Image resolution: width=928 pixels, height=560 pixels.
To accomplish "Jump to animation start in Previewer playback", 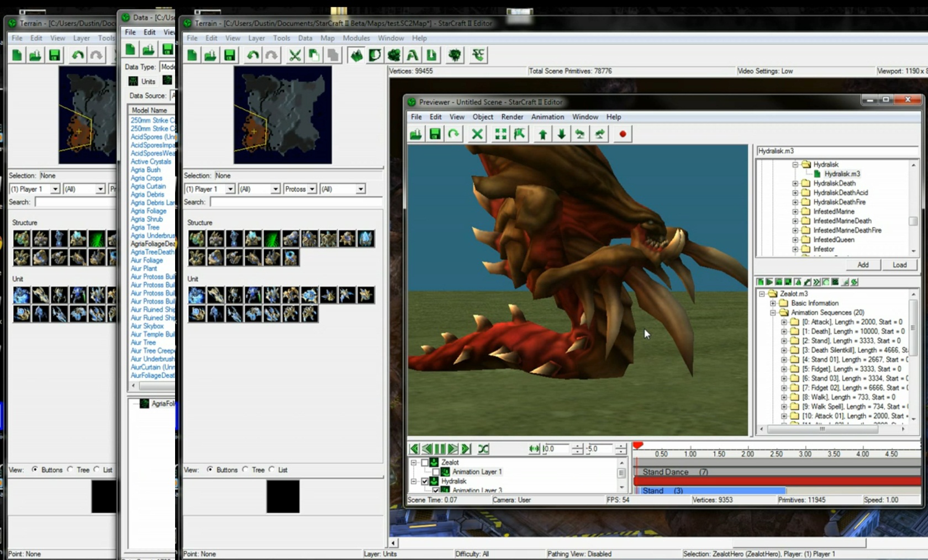I will 414,449.
